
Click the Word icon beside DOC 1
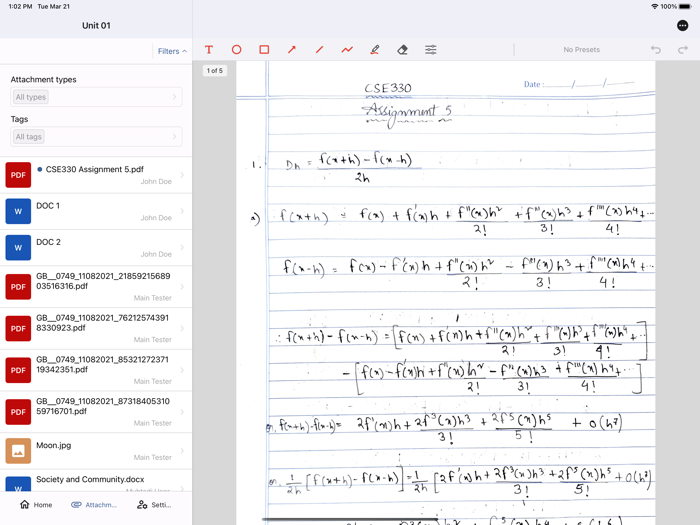pos(18,211)
